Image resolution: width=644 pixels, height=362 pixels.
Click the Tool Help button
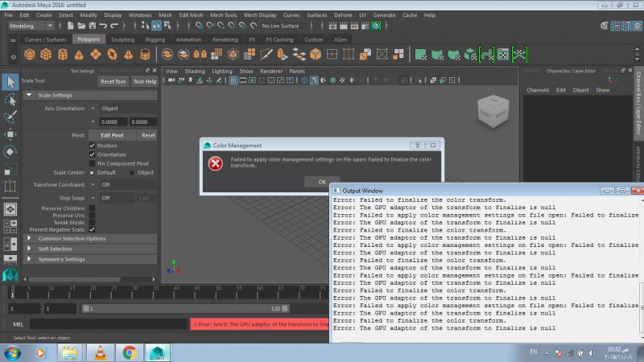145,81
